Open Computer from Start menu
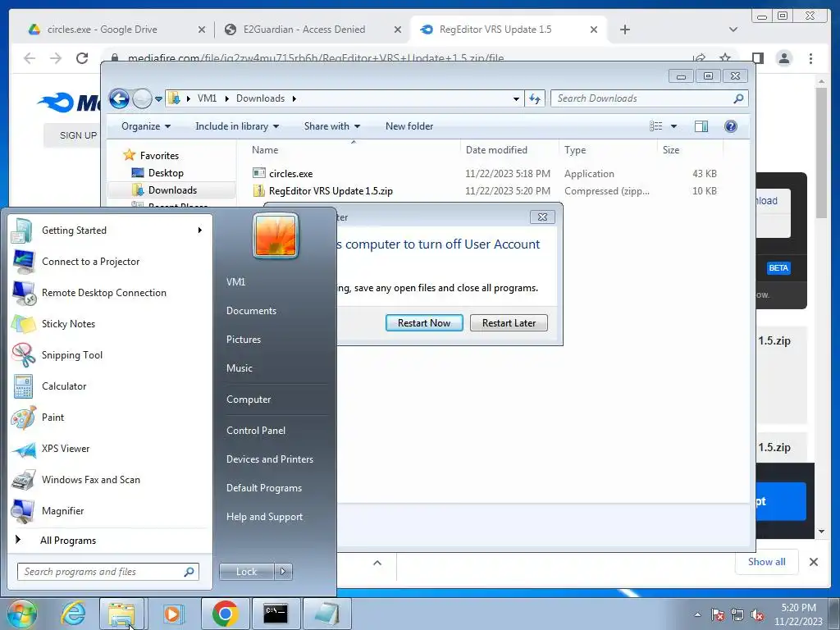The width and height of the screenshot is (840, 630). [x=249, y=399]
